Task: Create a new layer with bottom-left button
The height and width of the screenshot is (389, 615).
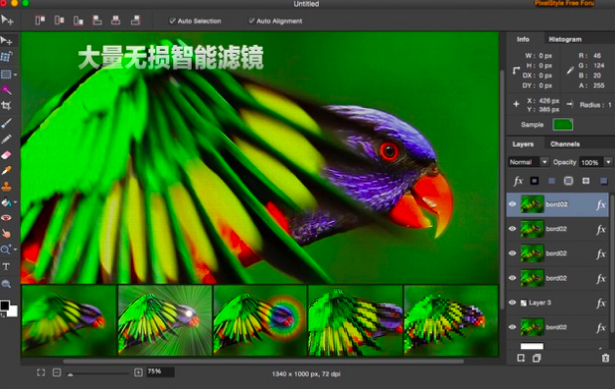Action: (x=521, y=358)
